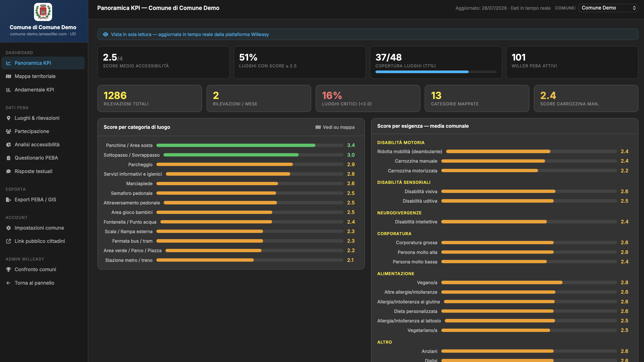Click Torna al pannello

pyautogui.click(x=43, y=283)
